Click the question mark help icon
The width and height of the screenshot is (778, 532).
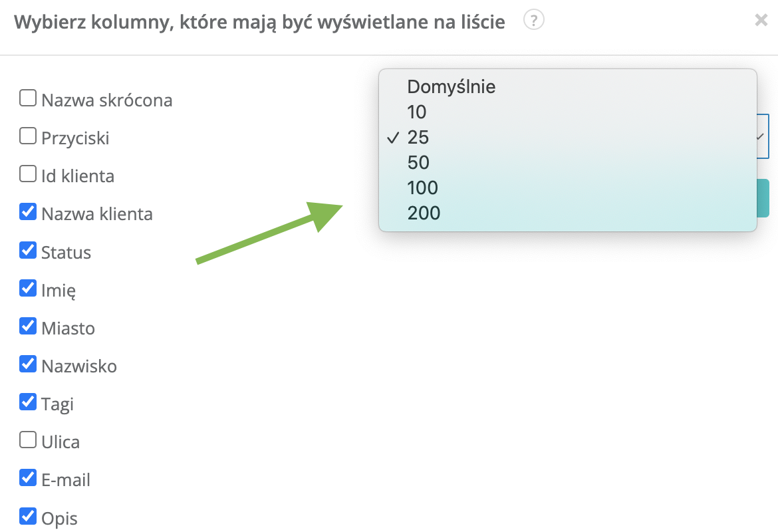pyautogui.click(x=533, y=21)
